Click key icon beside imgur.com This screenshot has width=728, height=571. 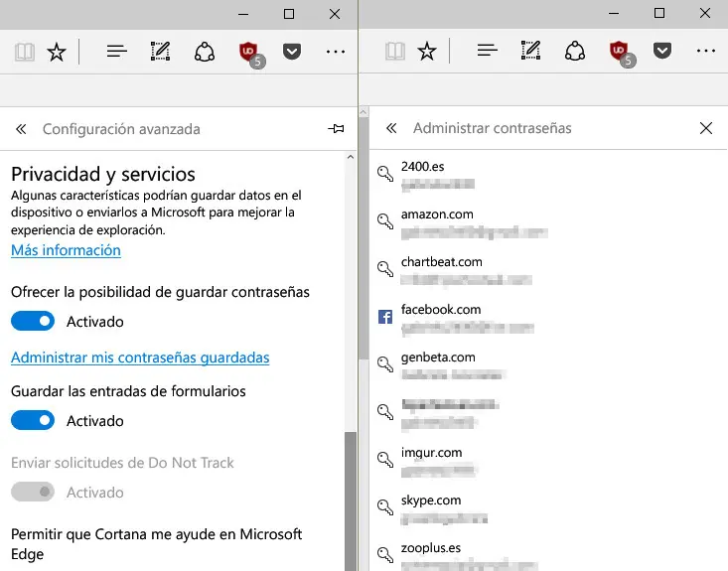[385, 459]
